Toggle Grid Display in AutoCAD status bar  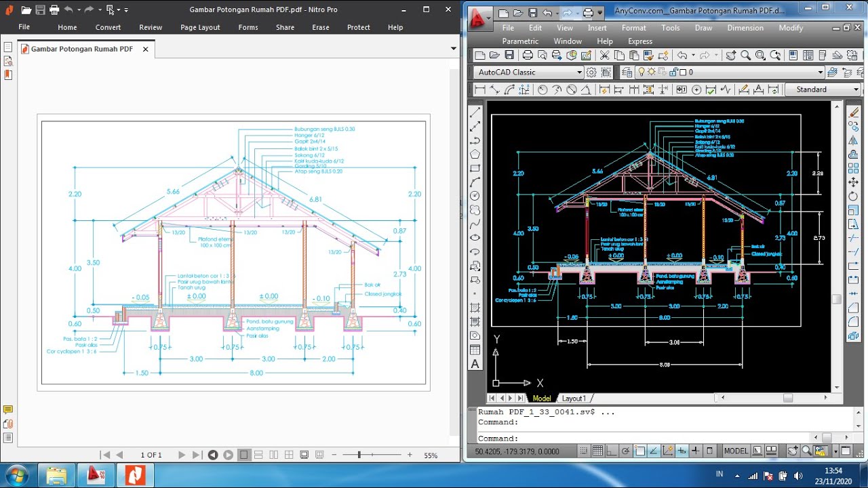(x=597, y=451)
